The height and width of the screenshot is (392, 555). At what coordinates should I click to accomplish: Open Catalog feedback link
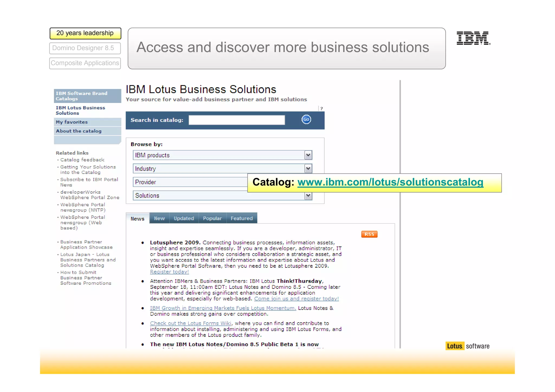pos(82,160)
